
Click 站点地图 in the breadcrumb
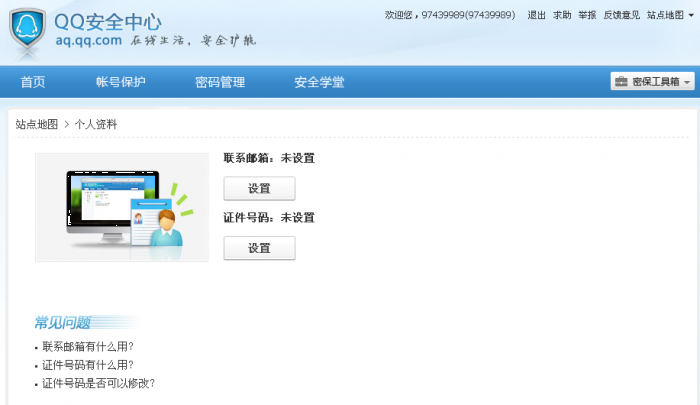tap(37, 124)
